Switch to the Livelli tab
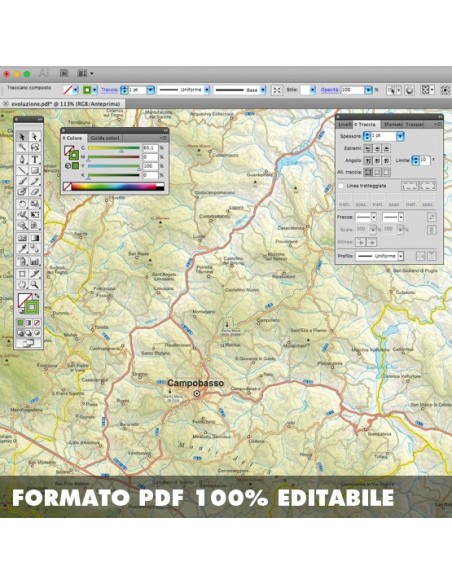The width and height of the screenshot is (452, 584). click(x=345, y=124)
